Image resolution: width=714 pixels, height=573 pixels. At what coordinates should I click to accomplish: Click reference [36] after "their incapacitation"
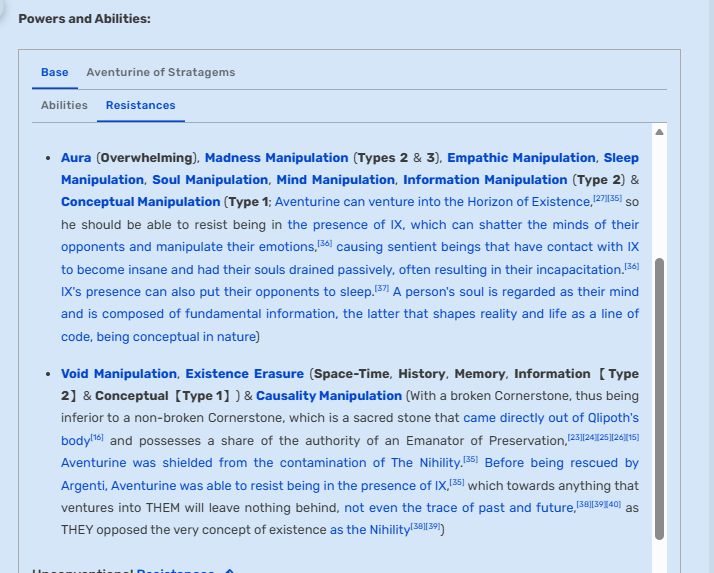pos(632,266)
